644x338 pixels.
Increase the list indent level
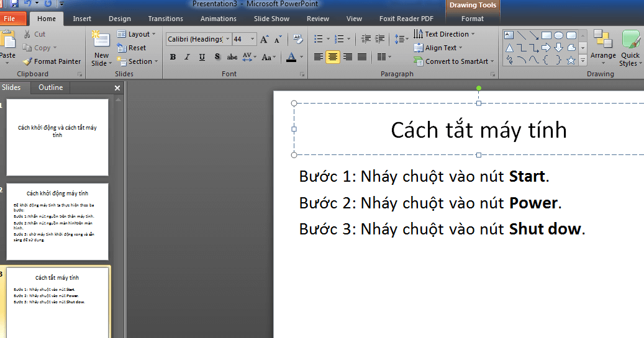click(x=380, y=39)
